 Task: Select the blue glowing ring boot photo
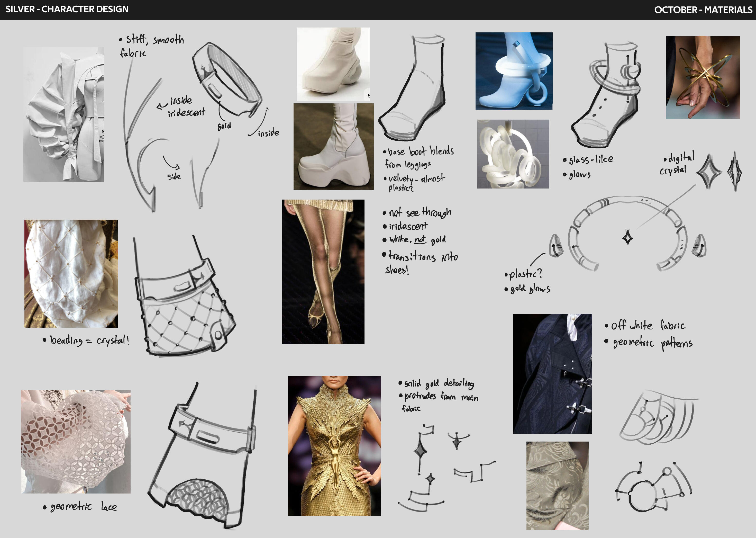(514, 71)
